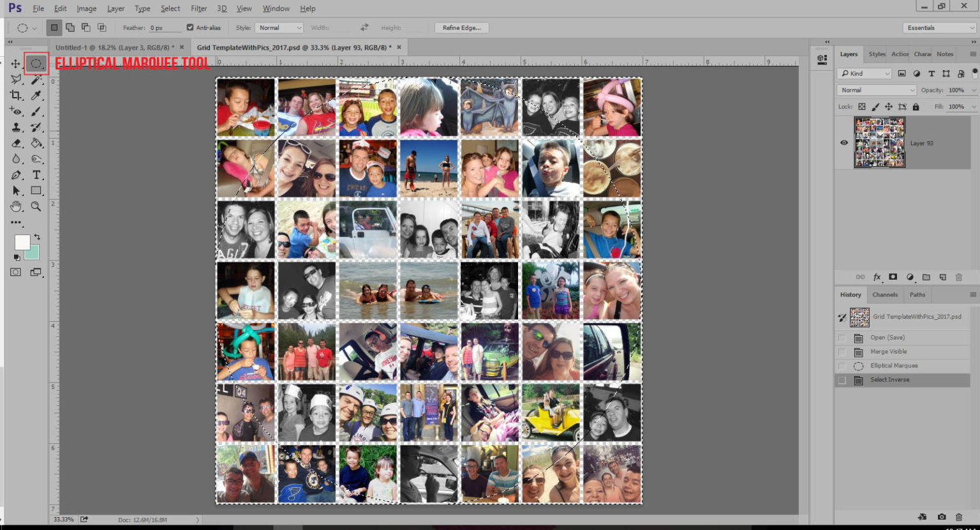Hide Layer 93 using eye icon
Screen dimensions: 980x530
844,143
